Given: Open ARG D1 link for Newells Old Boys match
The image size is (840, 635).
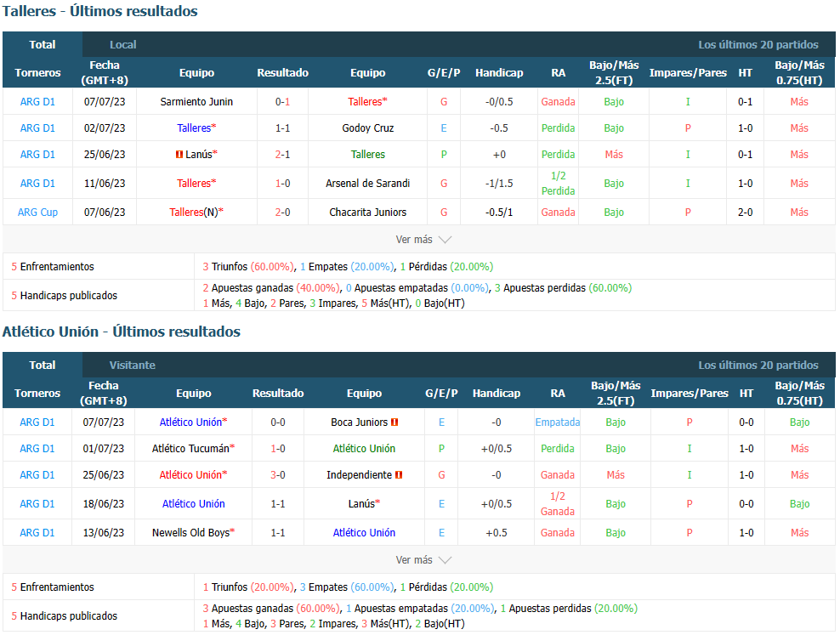Looking at the screenshot, I should [37, 532].
